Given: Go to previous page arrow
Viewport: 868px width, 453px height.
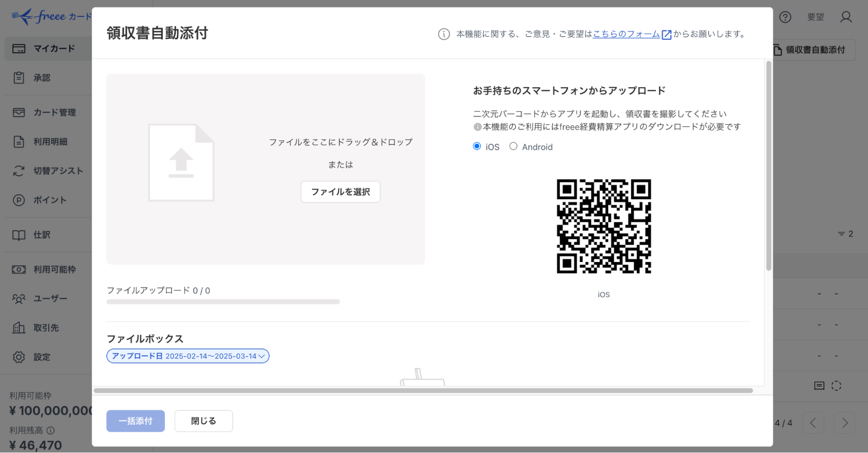Looking at the screenshot, I should (813, 423).
